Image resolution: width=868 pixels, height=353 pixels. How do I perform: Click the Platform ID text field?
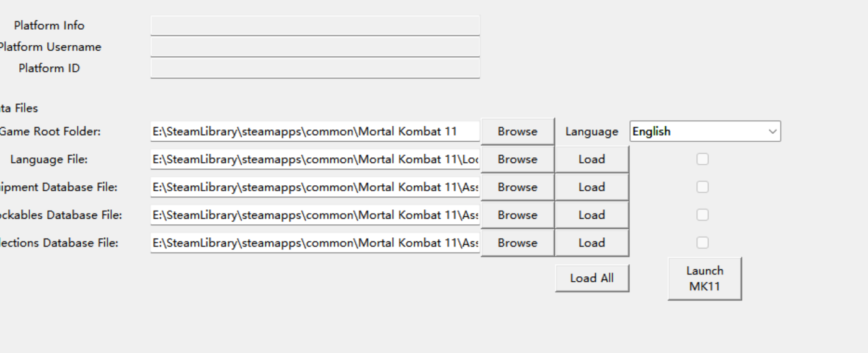pyautogui.click(x=315, y=68)
